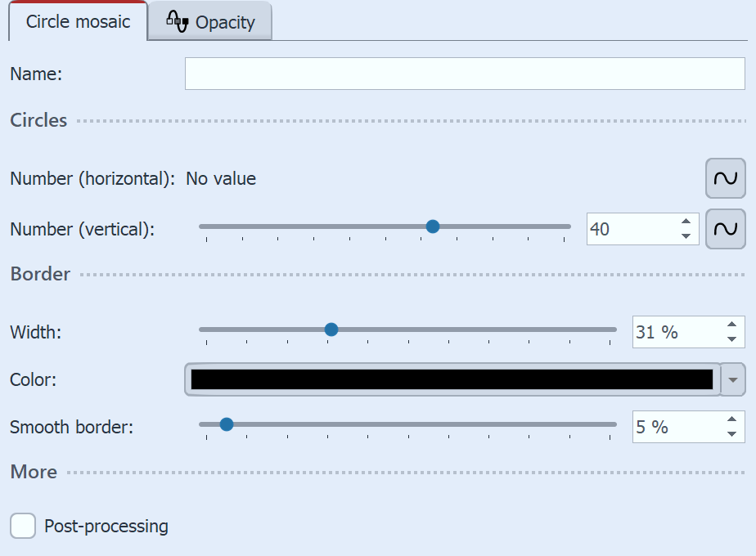Viewport: 756px width, 556px height.
Task: Collapse the Border section
Action: coord(39,274)
